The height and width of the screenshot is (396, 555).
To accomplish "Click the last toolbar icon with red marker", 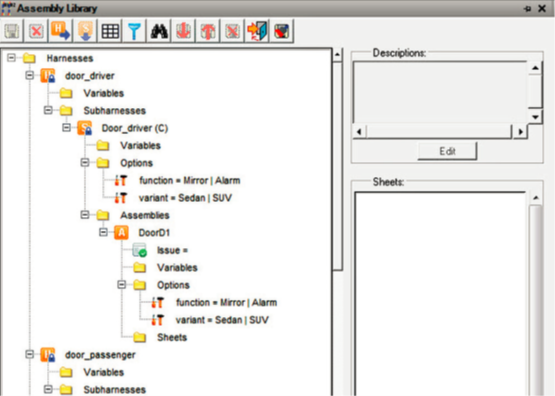I will 282,31.
